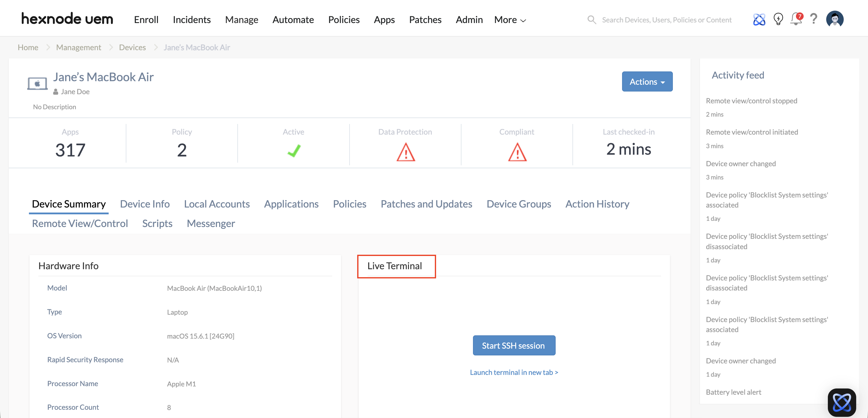868x418 pixels.
Task: Open the hexnode uem logo
Action: click(x=67, y=19)
